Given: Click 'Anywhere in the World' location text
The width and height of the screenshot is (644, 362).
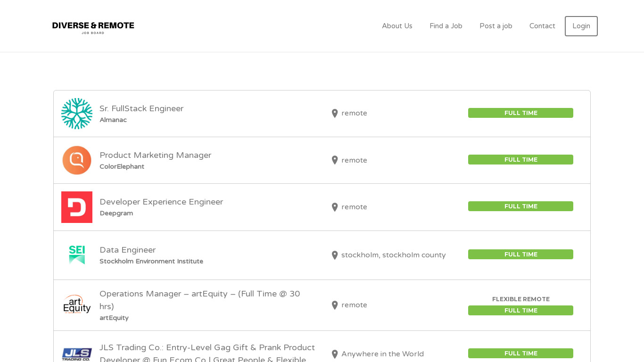Looking at the screenshot, I should click(x=382, y=354).
